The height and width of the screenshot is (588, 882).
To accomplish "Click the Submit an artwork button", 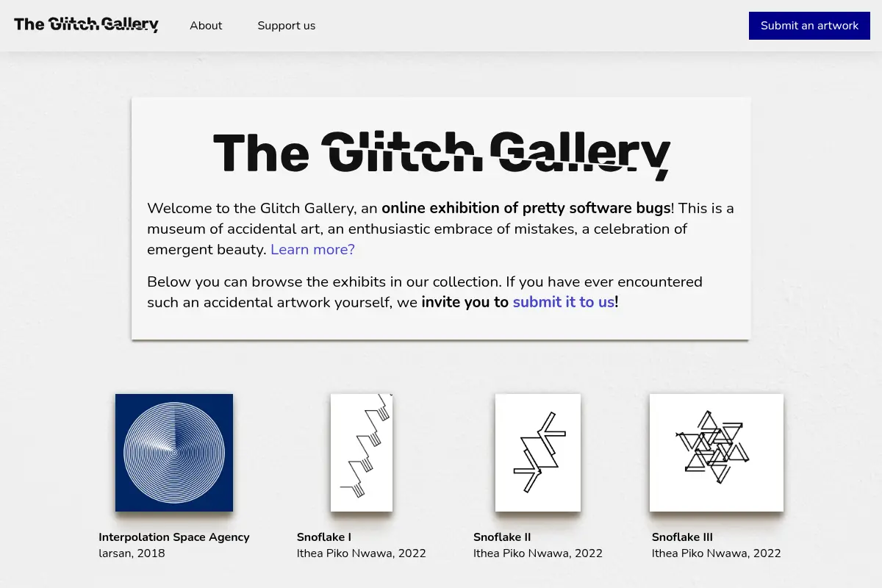I will tap(809, 26).
